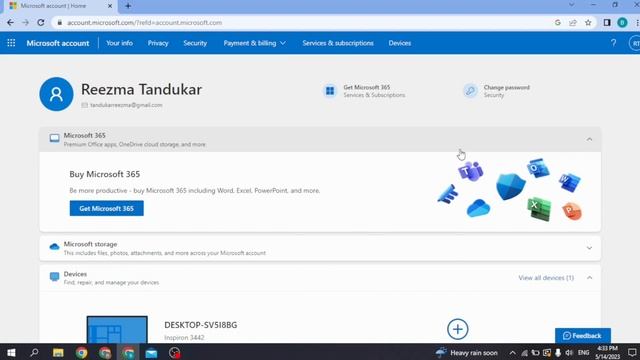Click the Change password link
The image size is (640, 360).
[x=507, y=87]
